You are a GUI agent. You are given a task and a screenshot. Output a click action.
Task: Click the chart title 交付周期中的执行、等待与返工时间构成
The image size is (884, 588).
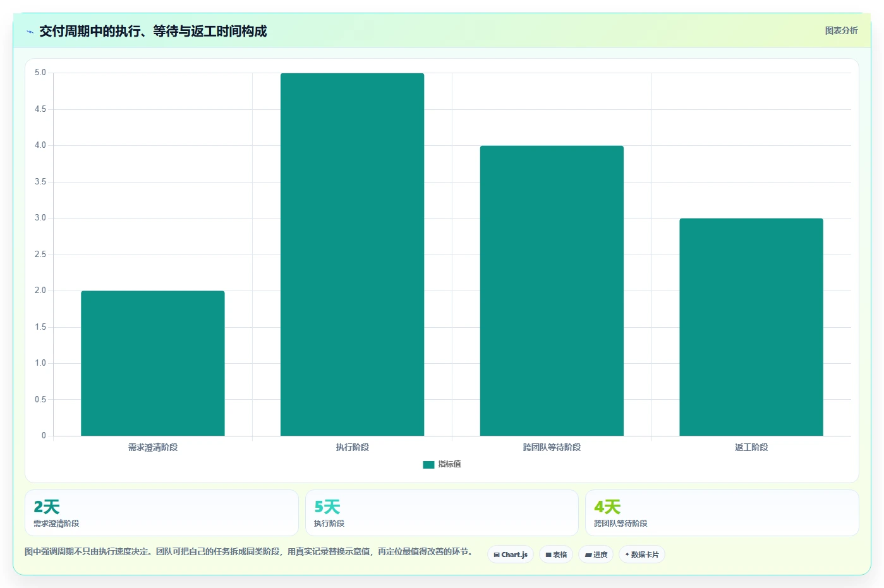(x=153, y=31)
